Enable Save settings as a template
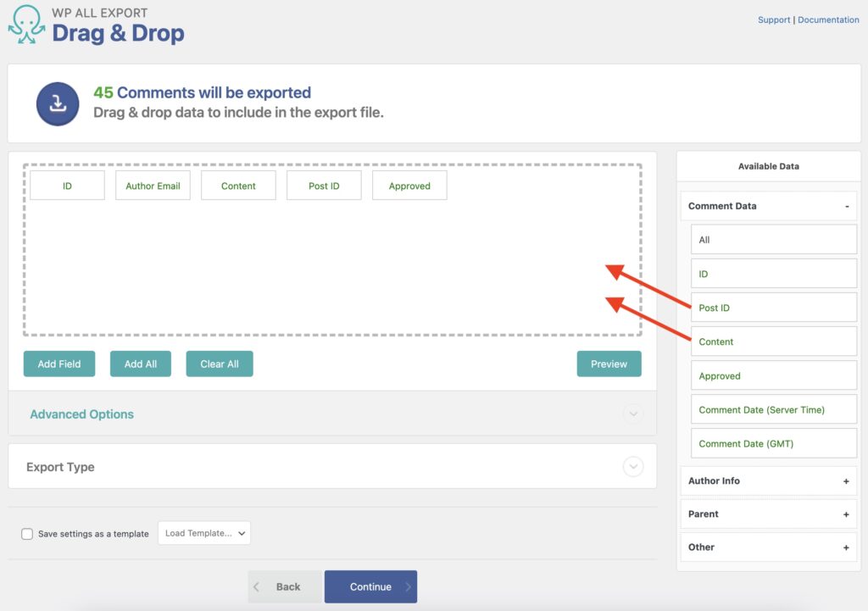 point(26,533)
